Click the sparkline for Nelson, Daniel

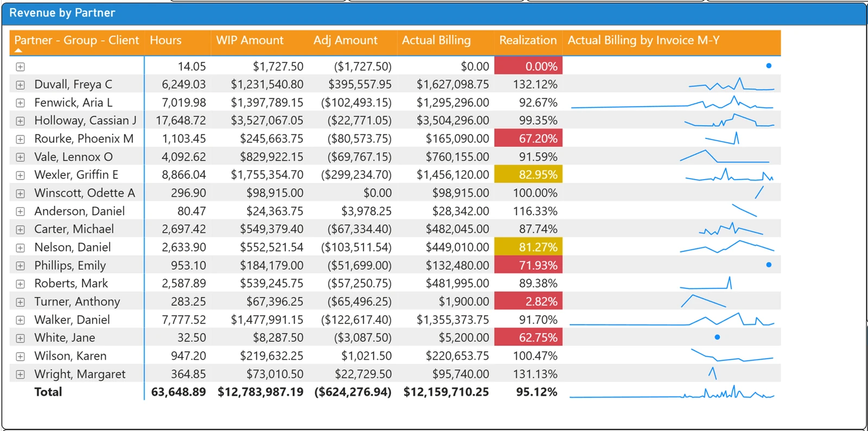point(727,247)
